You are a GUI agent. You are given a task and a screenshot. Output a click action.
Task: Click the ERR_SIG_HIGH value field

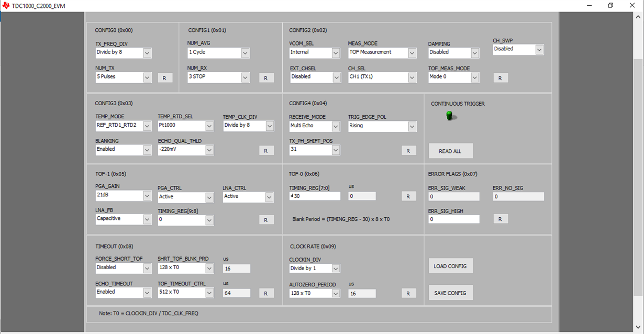pos(453,219)
